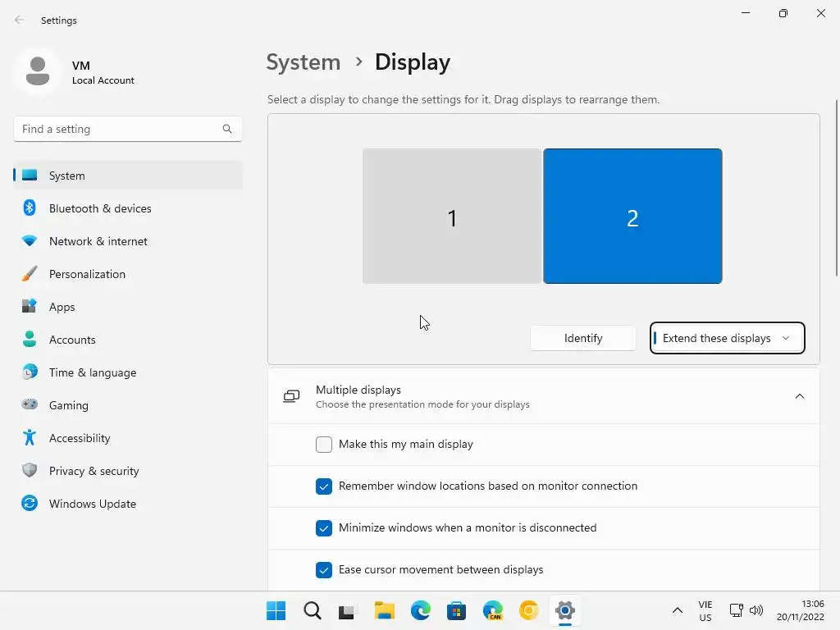Open the clock and date flyout
This screenshot has height=630, width=840.
coord(801,610)
